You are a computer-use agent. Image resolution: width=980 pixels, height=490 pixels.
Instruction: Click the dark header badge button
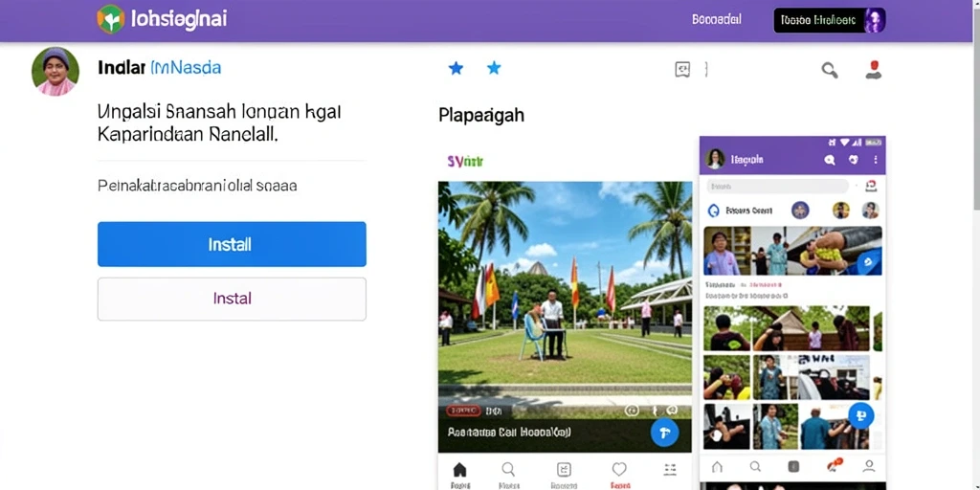pos(830,20)
